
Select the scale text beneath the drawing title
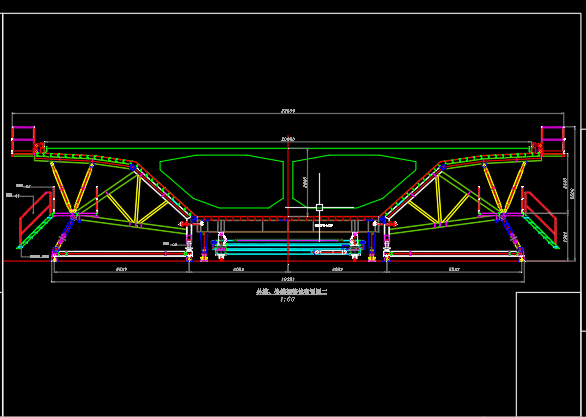click(x=288, y=299)
